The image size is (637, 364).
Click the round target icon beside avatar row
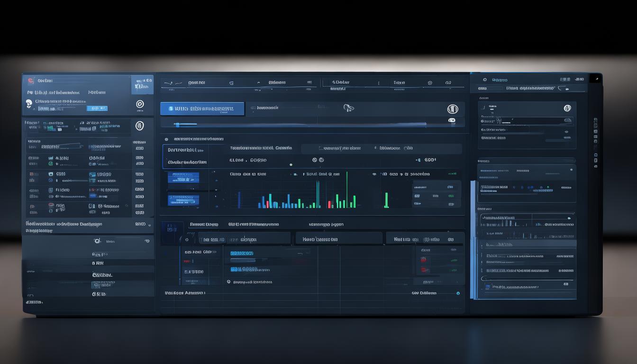[x=140, y=104]
